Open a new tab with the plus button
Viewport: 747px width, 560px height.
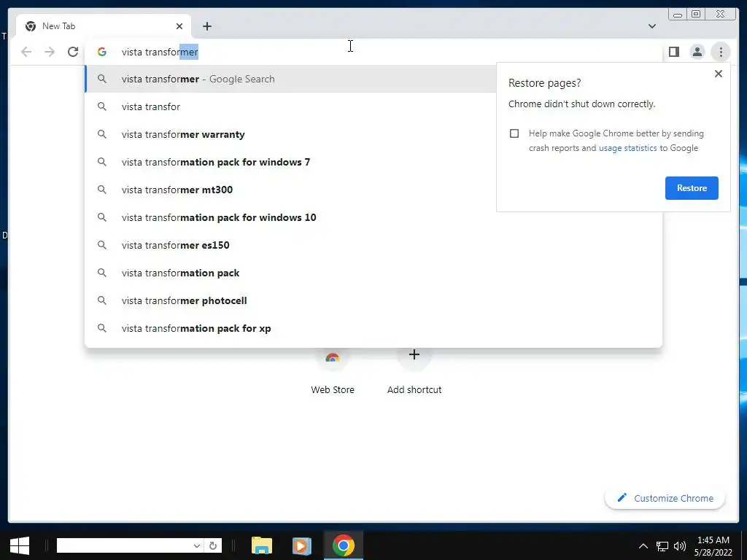coord(206,26)
